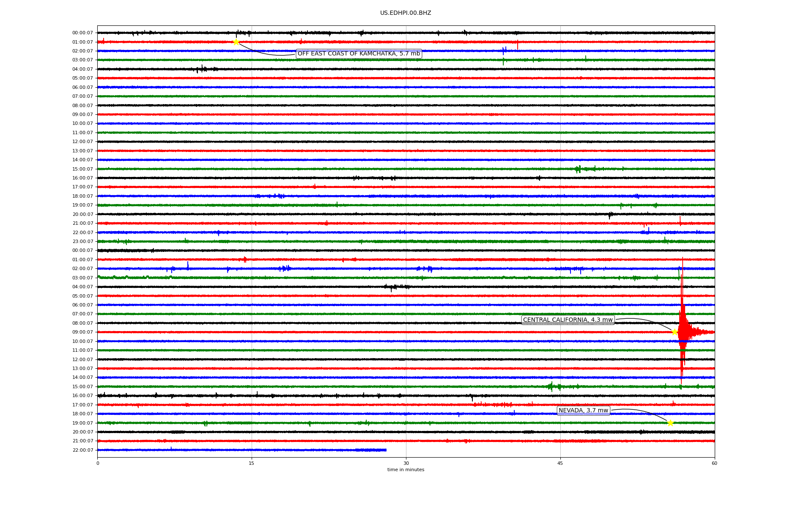This screenshot has width=812, height=508.
Task: Click the NEVADA 3.7 mw annotation
Action: click(583, 410)
